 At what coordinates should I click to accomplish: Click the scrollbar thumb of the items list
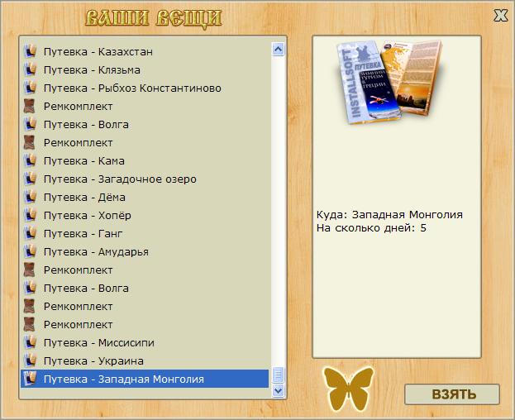279,375
